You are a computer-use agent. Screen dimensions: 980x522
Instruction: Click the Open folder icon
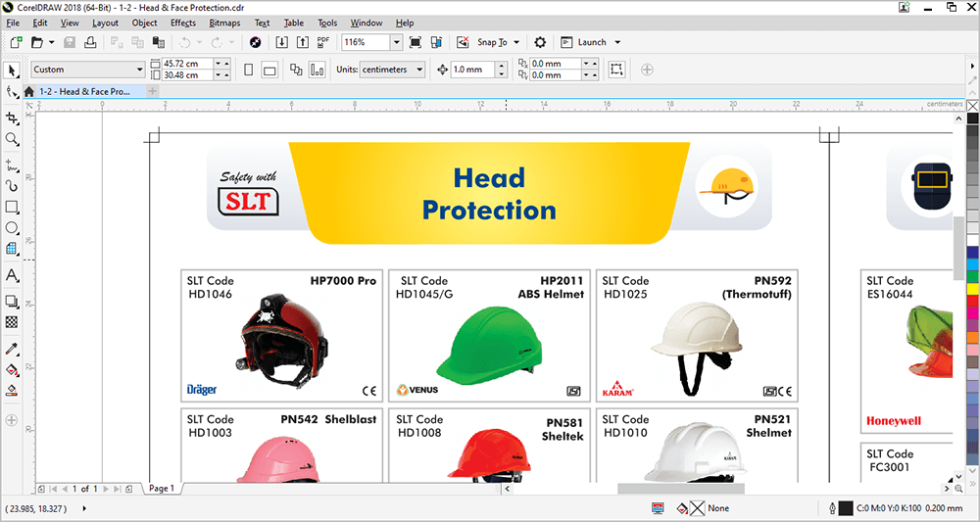click(37, 42)
